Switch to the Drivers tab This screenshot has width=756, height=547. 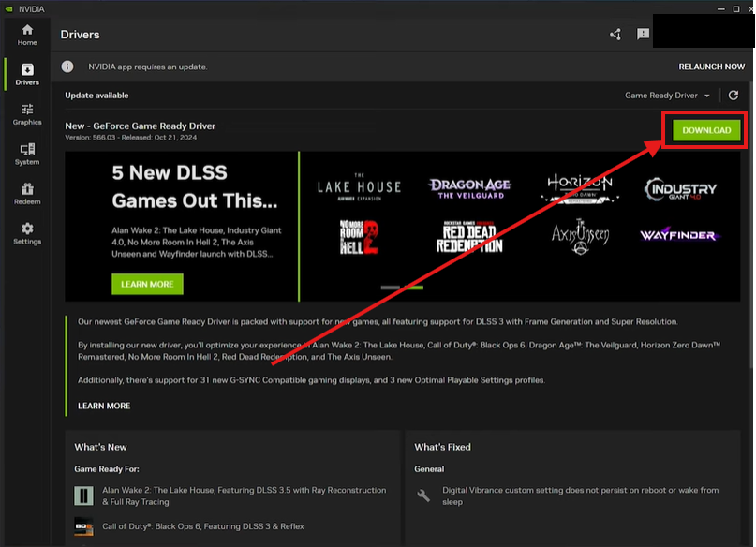click(26, 75)
